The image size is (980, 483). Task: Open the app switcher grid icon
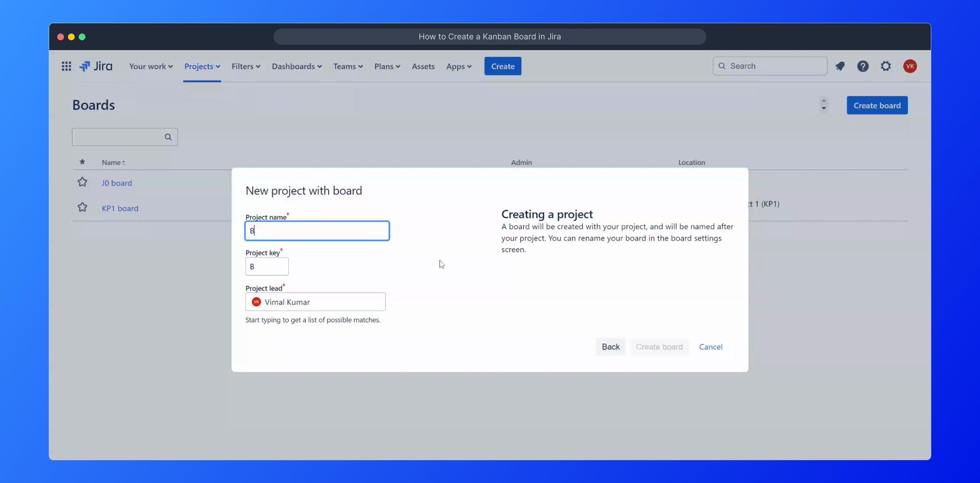click(66, 66)
